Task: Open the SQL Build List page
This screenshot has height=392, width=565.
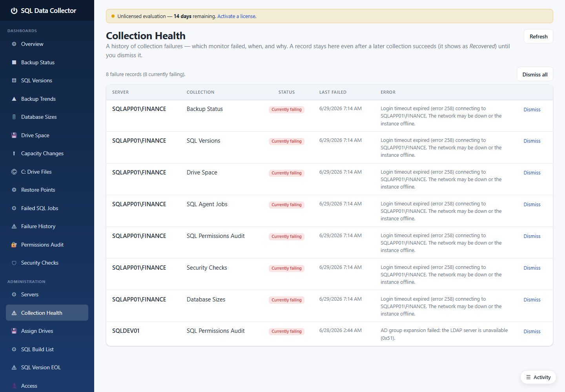Action: click(x=47, y=349)
